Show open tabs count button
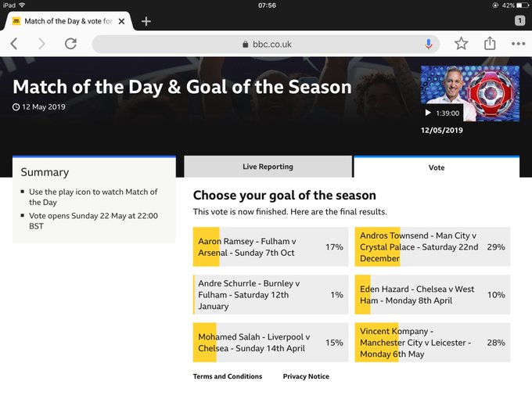This screenshot has height=399, width=532. pos(519,21)
